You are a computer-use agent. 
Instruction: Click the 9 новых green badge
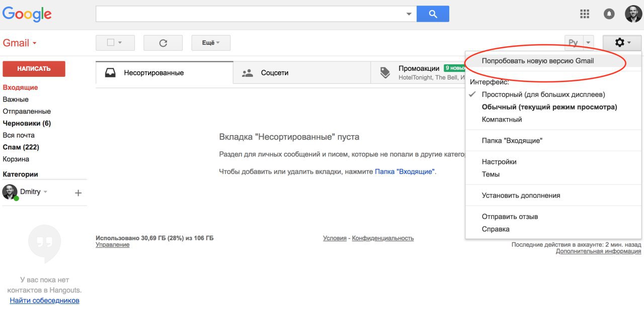pyautogui.click(x=455, y=68)
